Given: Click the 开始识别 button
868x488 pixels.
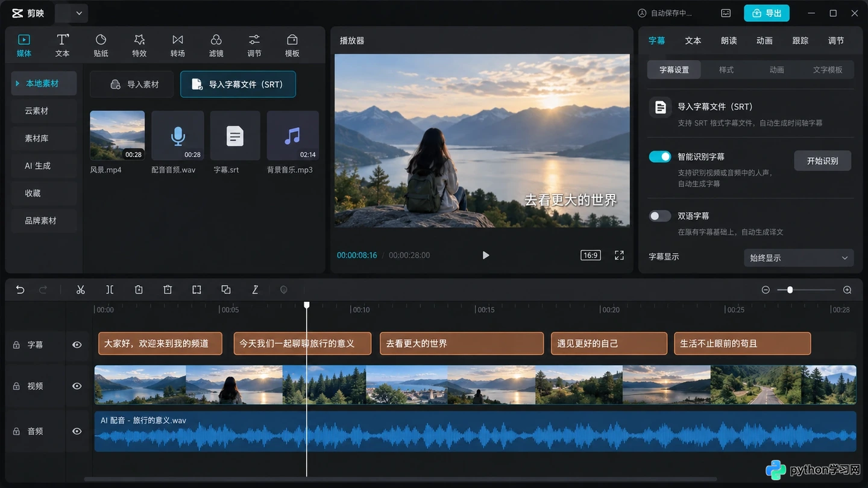Looking at the screenshot, I should (822, 161).
